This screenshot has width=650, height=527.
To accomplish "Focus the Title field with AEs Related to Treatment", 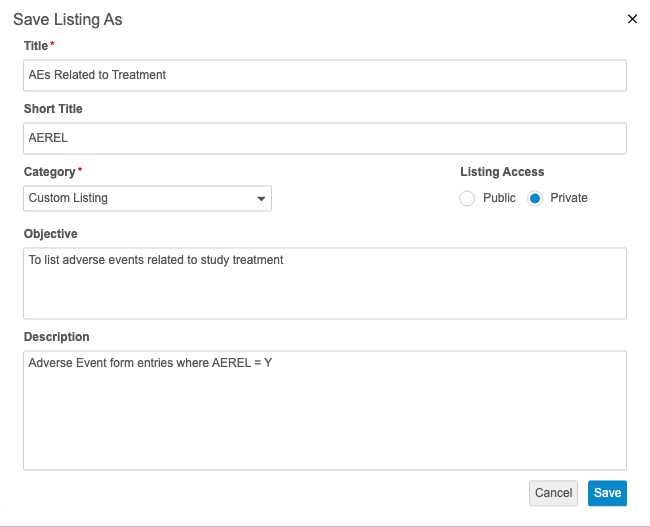I will (324, 75).
